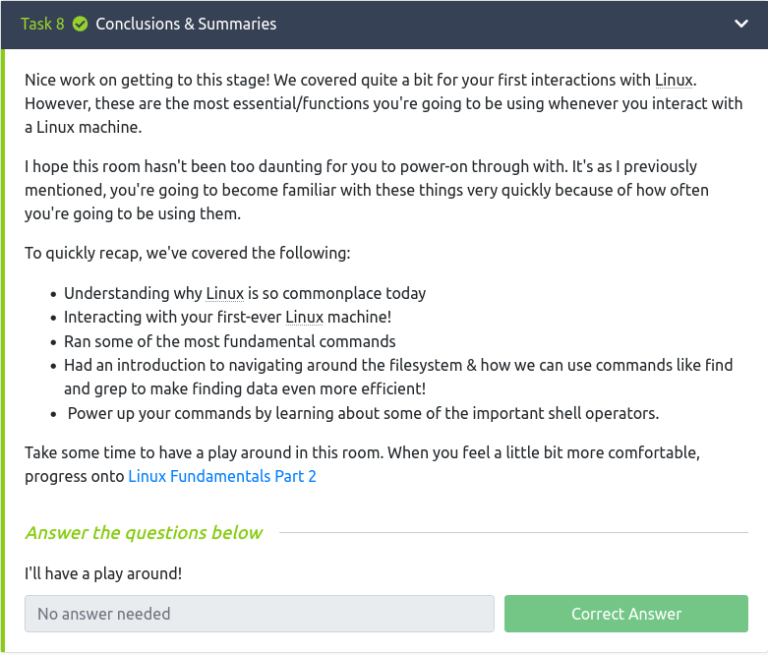Click the "Ran some of the most fundamental commands" bullet

(230, 341)
